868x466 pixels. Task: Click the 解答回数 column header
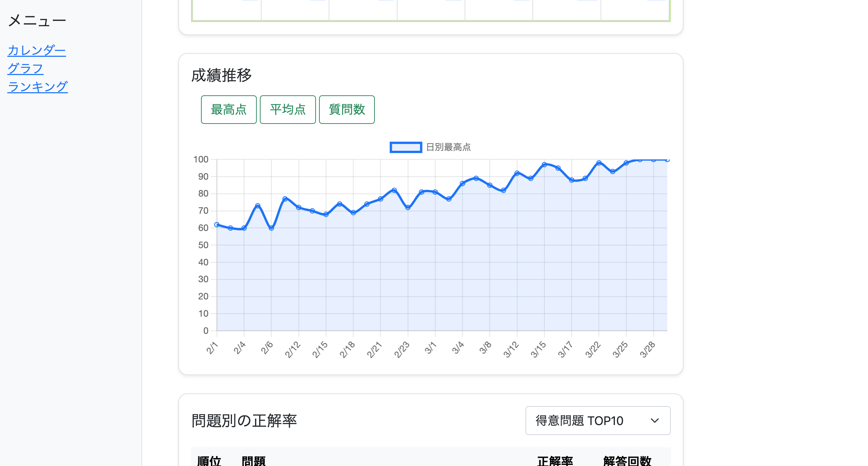click(627, 460)
